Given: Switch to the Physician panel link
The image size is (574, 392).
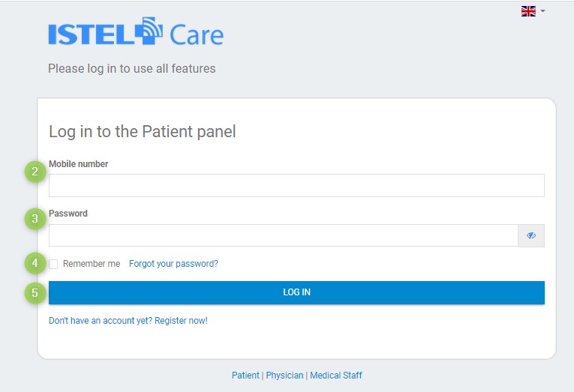Looking at the screenshot, I should point(285,376).
